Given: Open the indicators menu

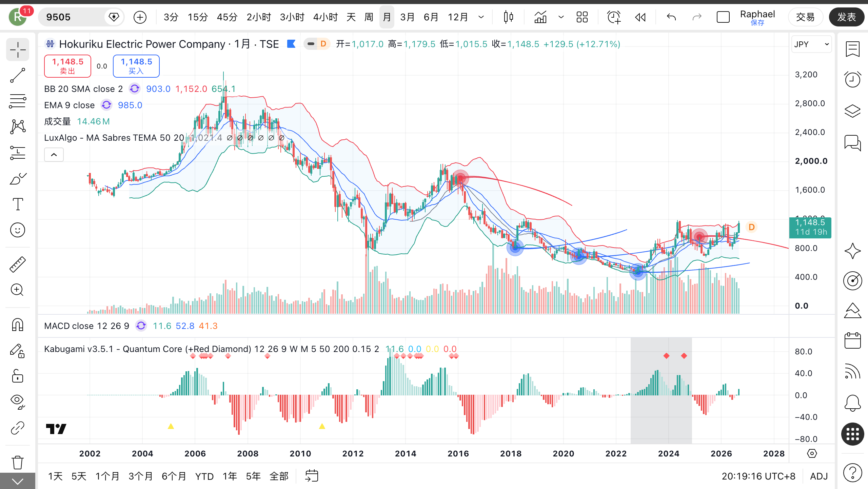Looking at the screenshot, I should (x=540, y=17).
